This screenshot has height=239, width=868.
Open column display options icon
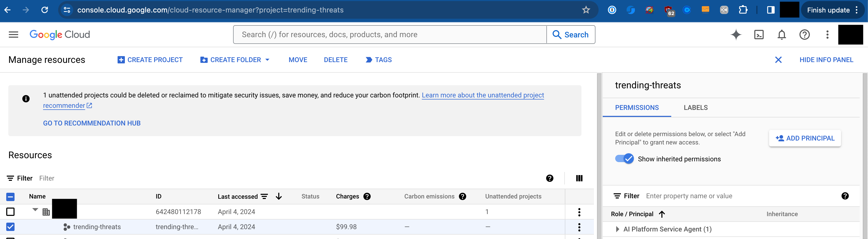click(579, 178)
